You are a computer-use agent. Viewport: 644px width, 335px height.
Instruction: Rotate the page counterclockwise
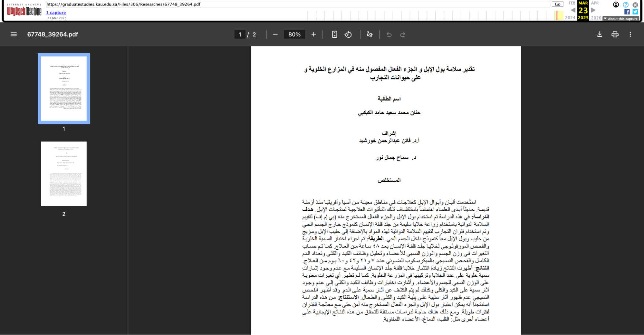348,34
